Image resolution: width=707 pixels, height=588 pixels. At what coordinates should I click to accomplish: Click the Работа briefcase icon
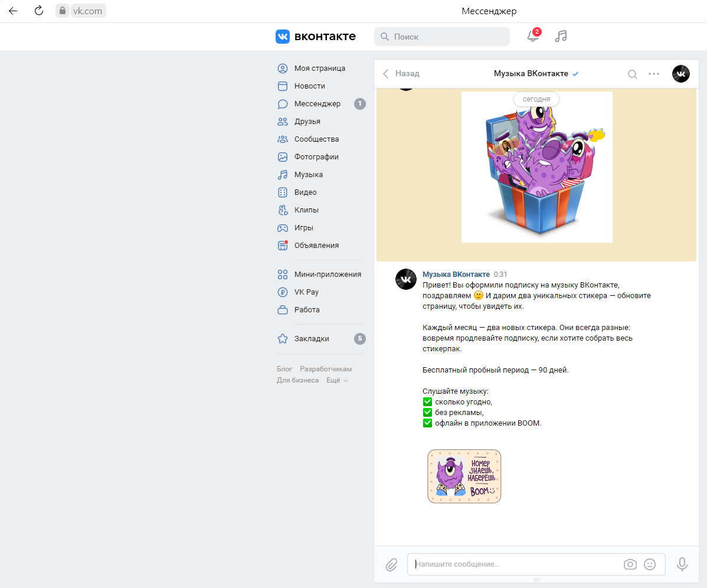(x=283, y=310)
